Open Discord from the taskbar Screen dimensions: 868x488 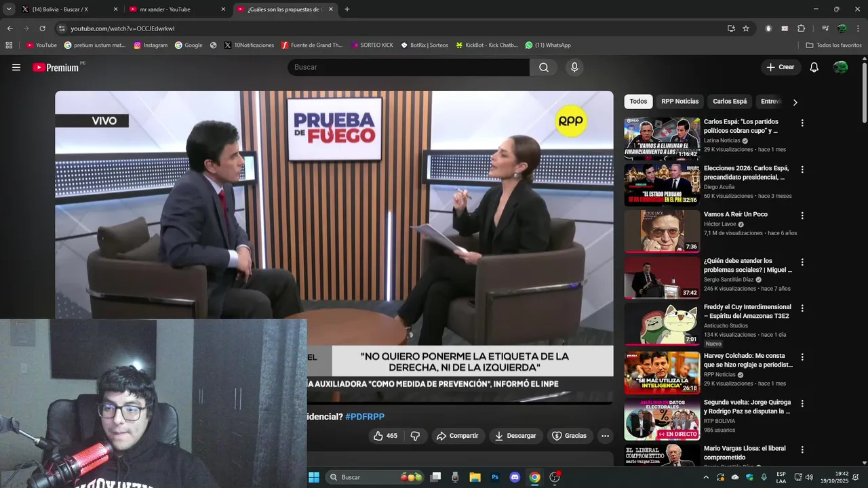[515, 477]
